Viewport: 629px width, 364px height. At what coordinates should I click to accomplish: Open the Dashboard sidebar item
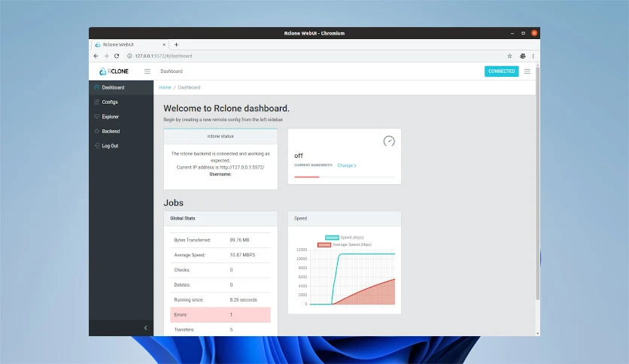click(x=120, y=87)
